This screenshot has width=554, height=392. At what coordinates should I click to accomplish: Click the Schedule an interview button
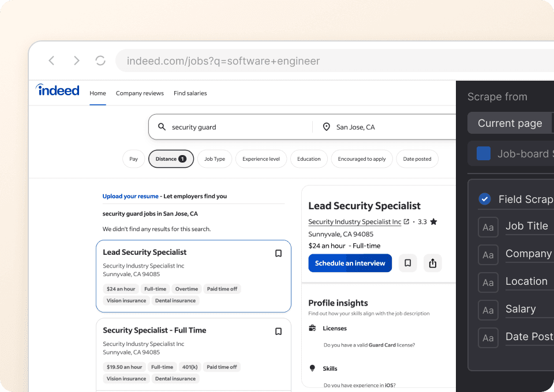pos(350,263)
